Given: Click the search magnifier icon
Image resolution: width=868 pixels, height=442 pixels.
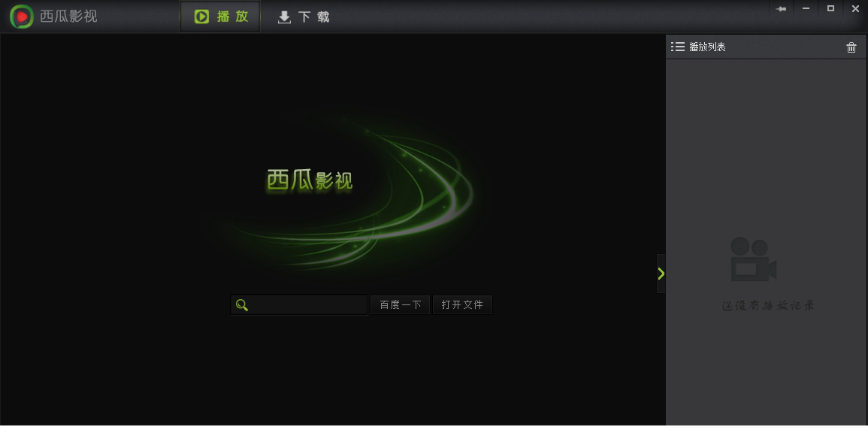Looking at the screenshot, I should pyautogui.click(x=242, y=304).
